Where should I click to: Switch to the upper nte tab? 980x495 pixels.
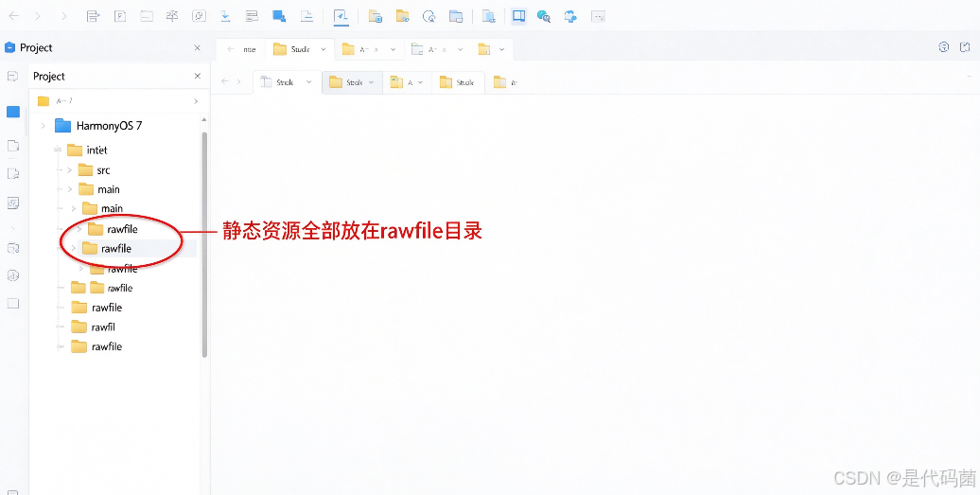click(250, 49)
